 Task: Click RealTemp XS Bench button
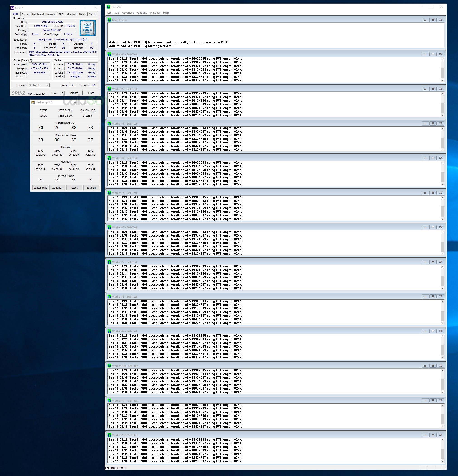pos(57,188)
